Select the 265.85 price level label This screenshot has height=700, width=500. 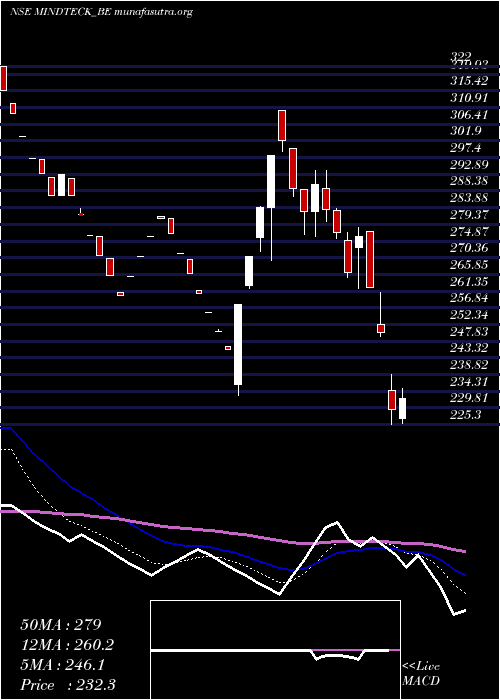coord(469,265)
